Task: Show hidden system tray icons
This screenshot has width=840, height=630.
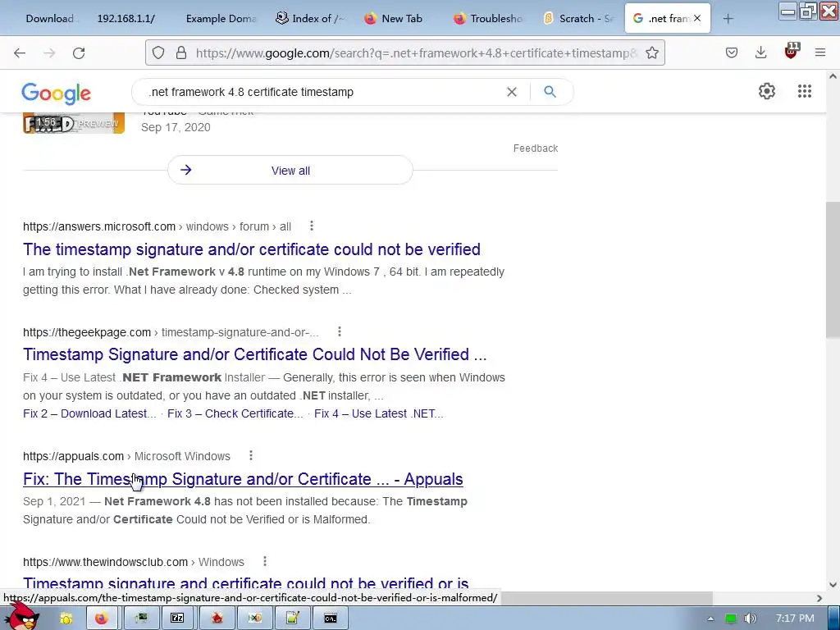Action: click(x=711, y=619)
